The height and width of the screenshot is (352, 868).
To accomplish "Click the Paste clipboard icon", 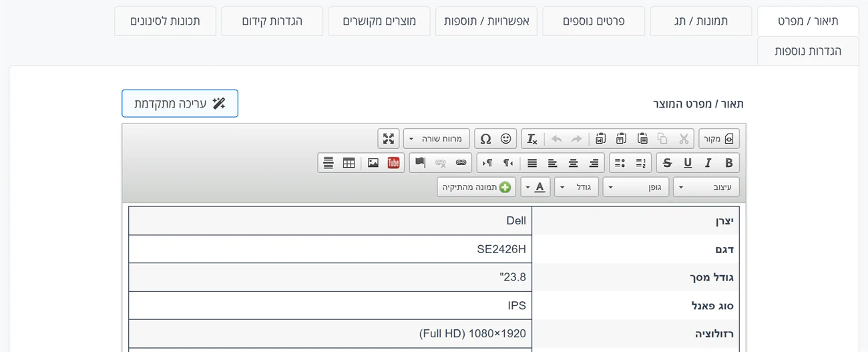I will [642, 139].
